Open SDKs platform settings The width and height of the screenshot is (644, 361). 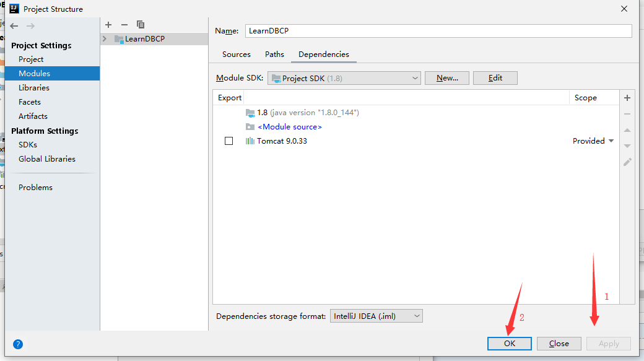pos(27,144)
